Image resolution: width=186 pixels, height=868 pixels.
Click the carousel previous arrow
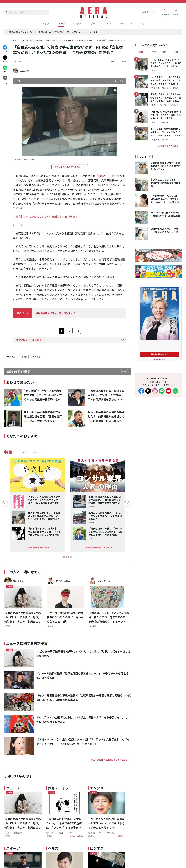pos(5,504)
